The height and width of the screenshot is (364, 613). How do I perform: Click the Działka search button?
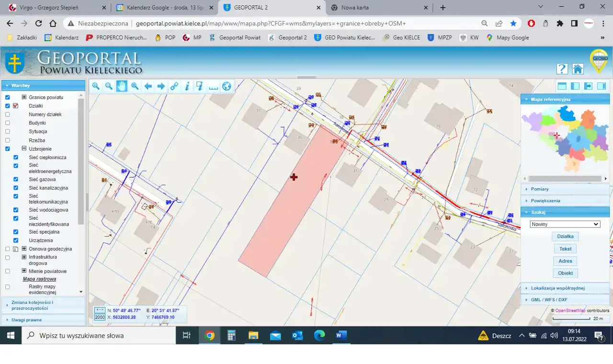pyautogui.click(x=565, y=237)
